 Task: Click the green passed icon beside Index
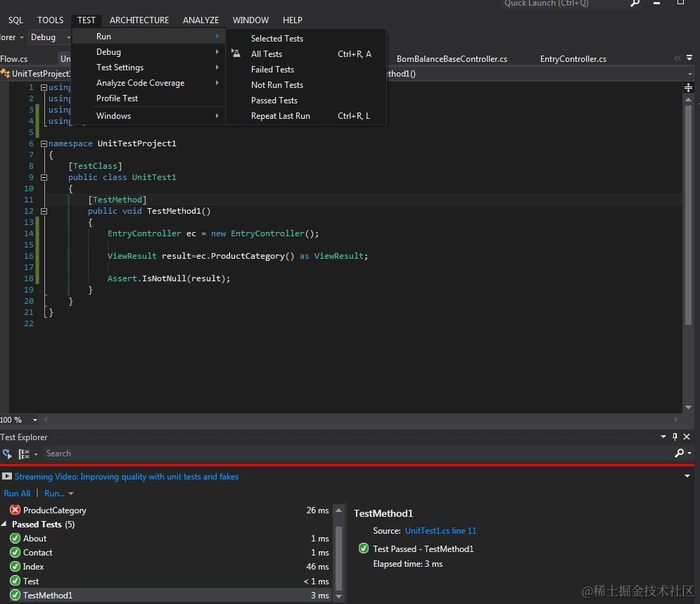click(x=15, y=567)
